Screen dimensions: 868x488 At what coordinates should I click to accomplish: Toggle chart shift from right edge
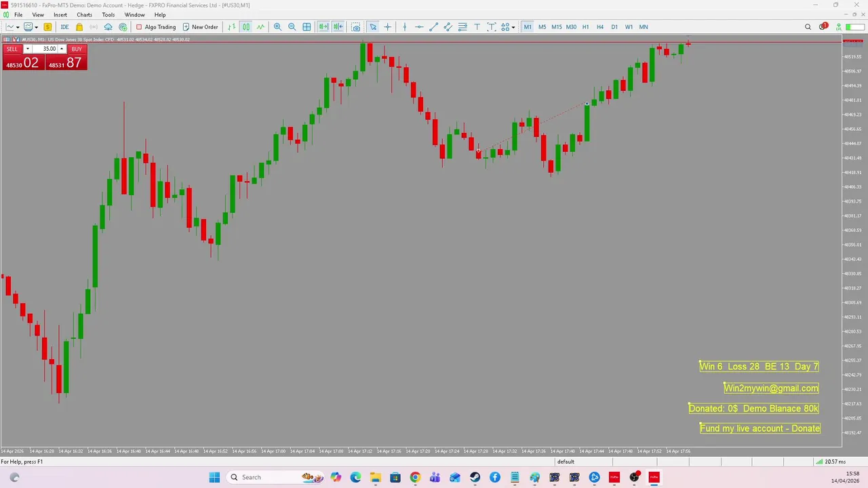coord(338,27)
